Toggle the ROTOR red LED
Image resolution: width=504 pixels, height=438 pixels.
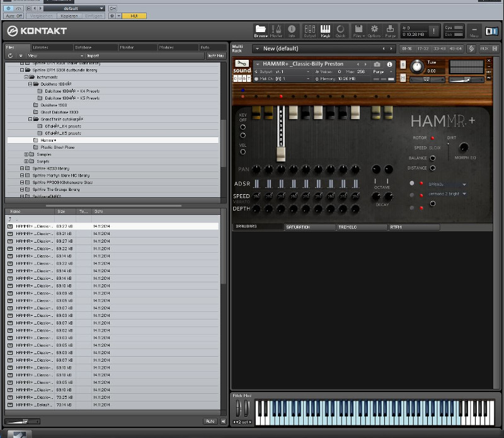coord(432,138)
